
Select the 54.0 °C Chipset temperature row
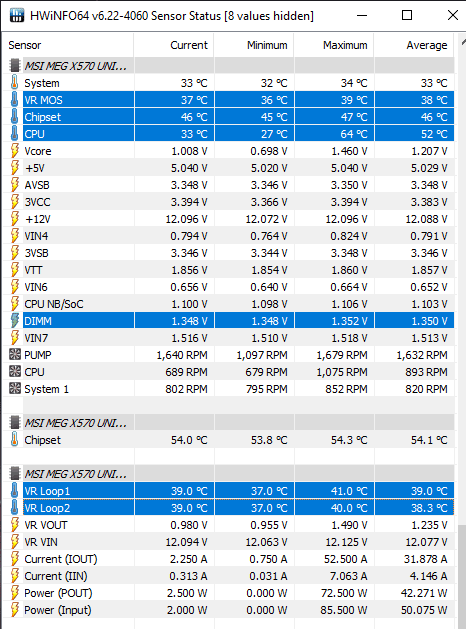point(229,440)
